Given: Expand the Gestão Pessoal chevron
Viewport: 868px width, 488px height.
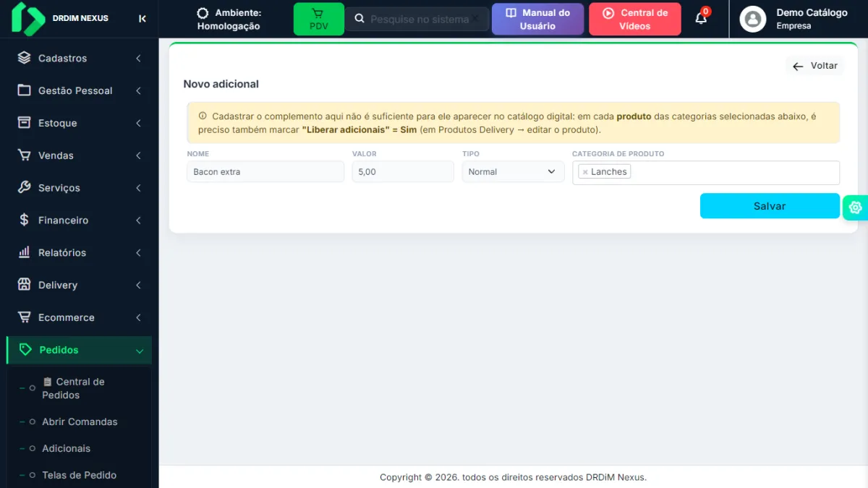Looking at the screenshot, I should [138, 90].
